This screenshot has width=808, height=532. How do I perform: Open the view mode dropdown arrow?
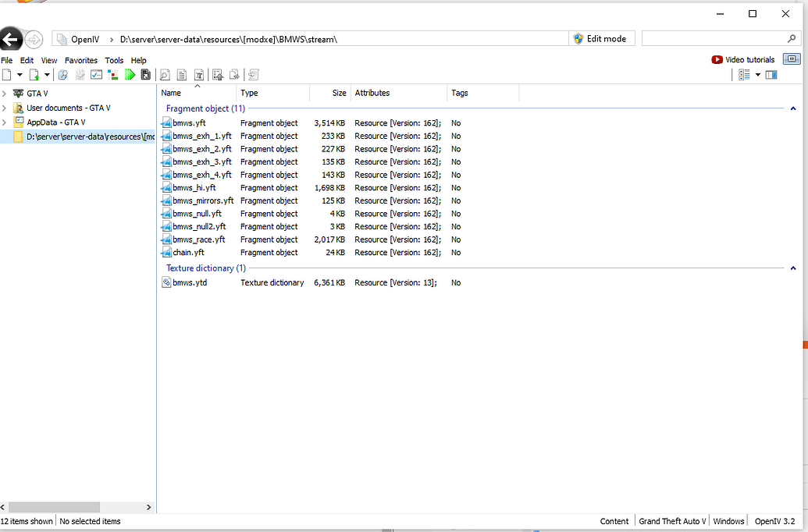(757, 75)
